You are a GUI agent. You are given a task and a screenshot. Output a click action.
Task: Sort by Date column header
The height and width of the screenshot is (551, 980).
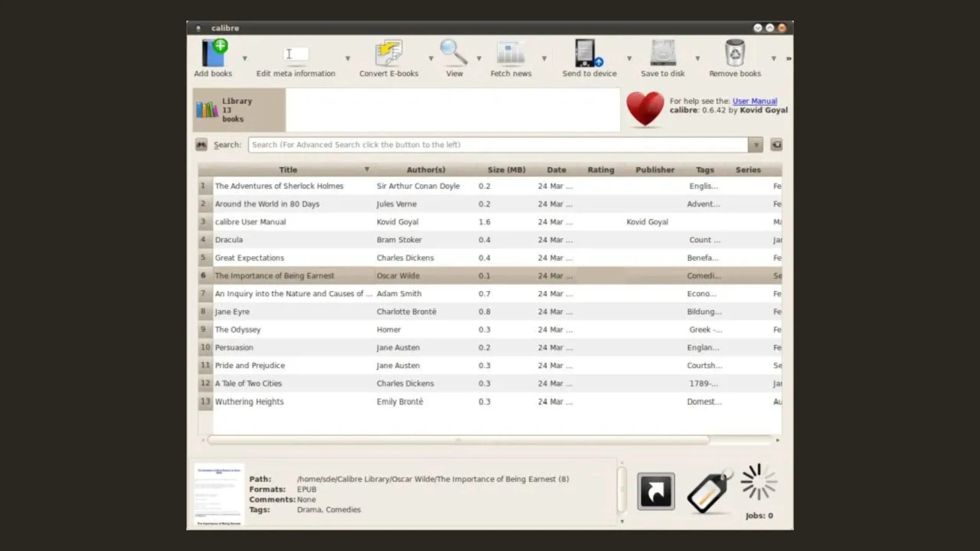[x=556, y=170]
